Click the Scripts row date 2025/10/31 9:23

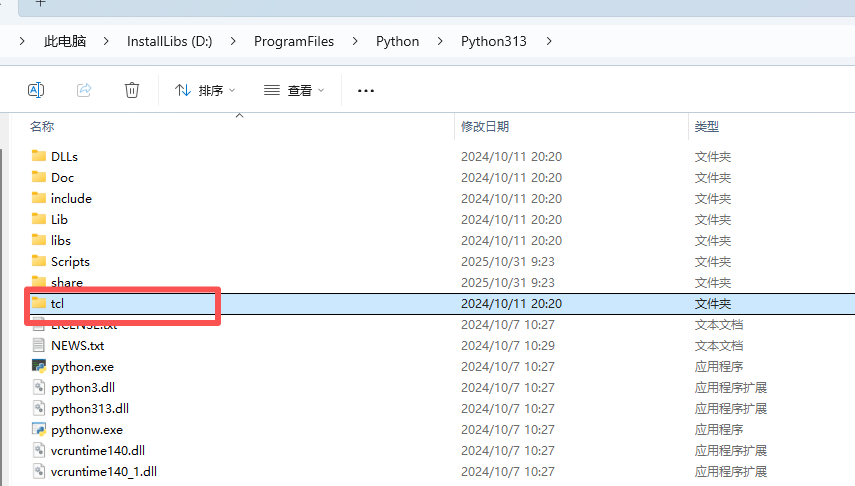tap(508, 262)
